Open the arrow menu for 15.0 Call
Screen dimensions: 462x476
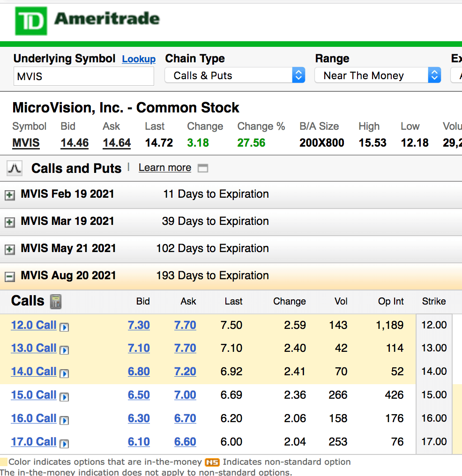point(64,396)
